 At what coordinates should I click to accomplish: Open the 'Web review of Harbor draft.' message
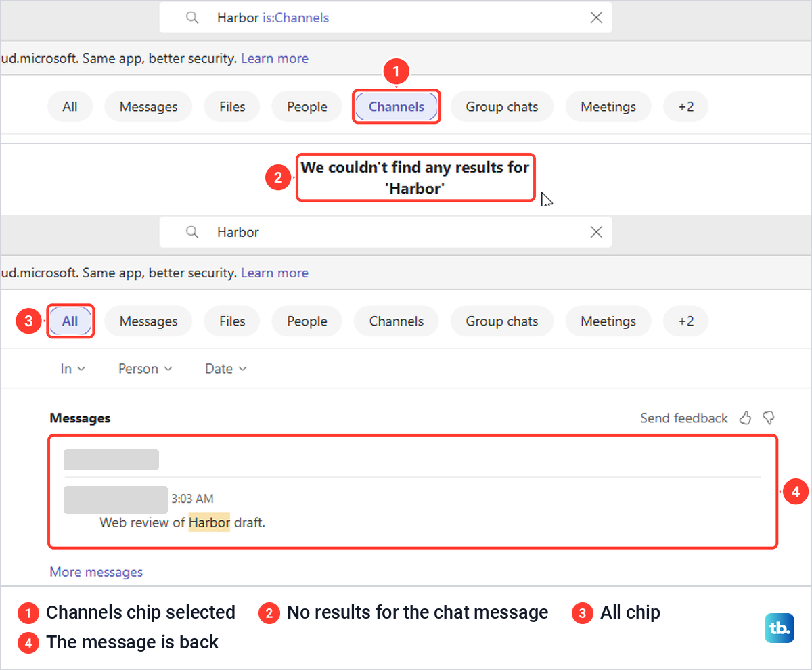click(x=183, y=522)
